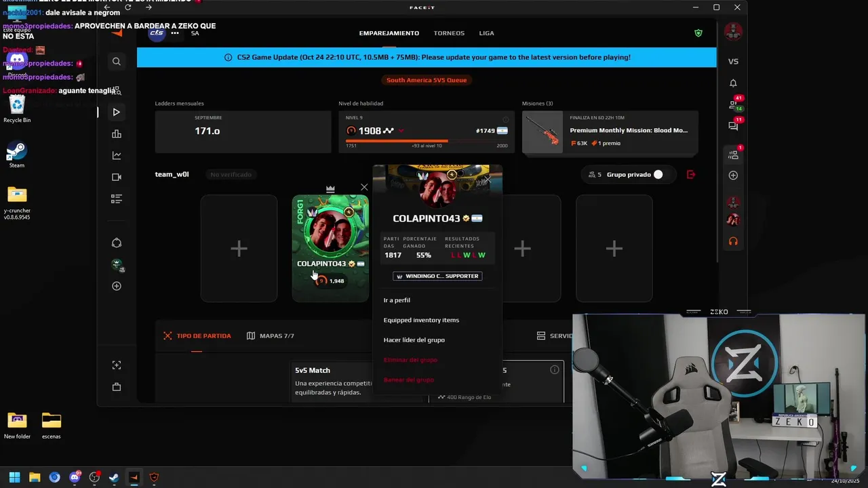Screen dimensions: 868x488
Task: Open the SEPTIEMBRE ladder card
Action: 243,132
